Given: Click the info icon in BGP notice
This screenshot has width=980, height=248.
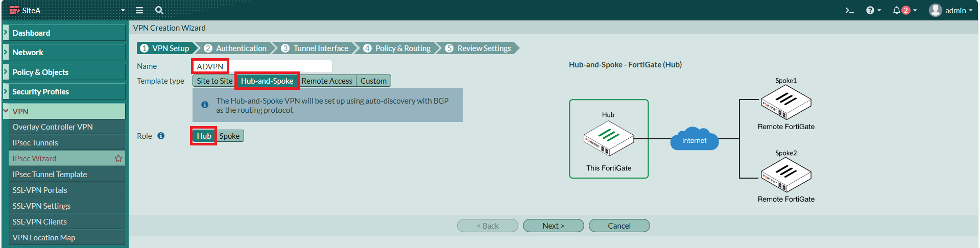Looking at the screenshot, I should pyautogui.click(x=205, y=105).
